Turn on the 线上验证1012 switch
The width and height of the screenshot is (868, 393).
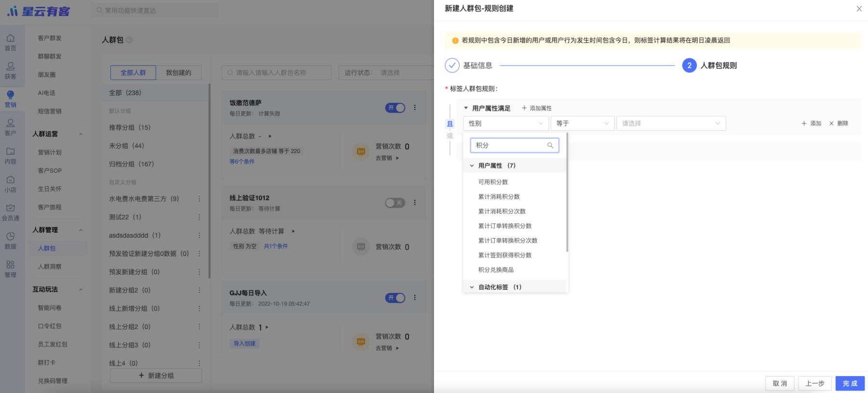pos(395,203)
